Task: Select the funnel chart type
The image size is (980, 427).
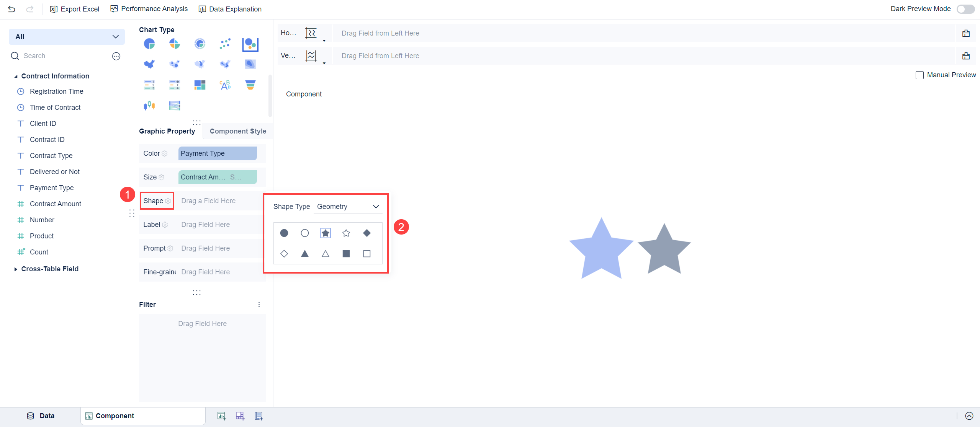Action: [250, 85]
